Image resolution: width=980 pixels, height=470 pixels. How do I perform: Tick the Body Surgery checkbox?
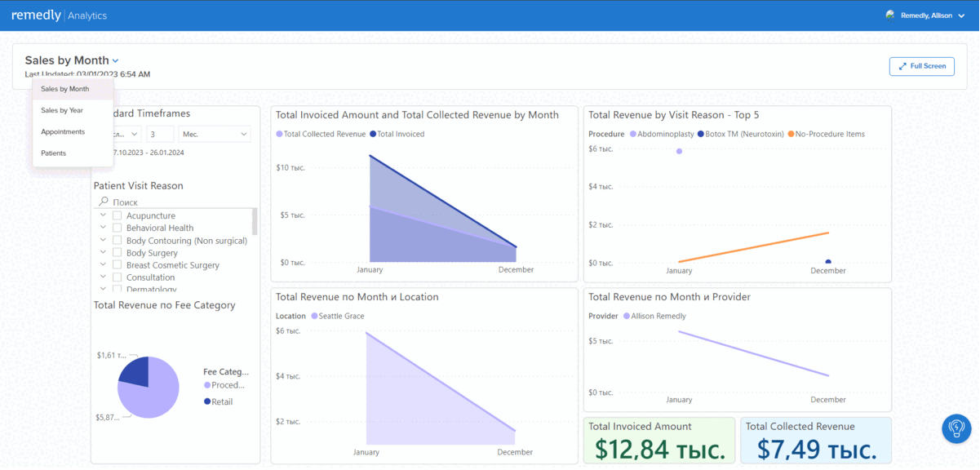coord(118,253)
